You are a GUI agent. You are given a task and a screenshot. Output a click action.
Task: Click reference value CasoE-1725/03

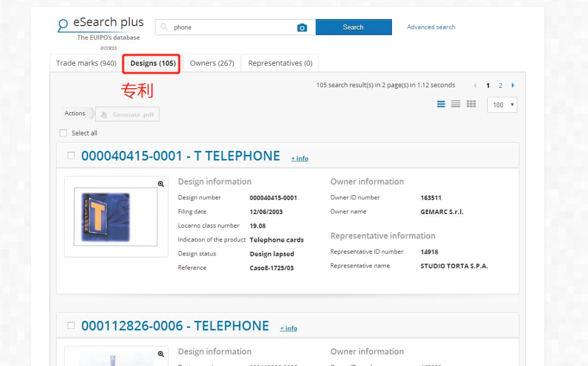coord(272,268)
